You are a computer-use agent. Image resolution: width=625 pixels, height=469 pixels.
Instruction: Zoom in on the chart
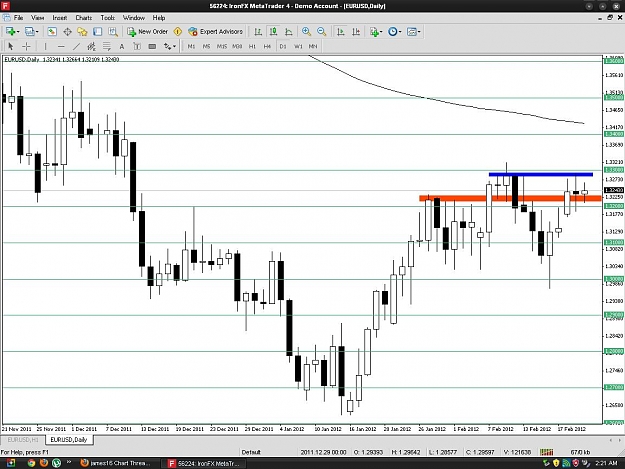click(x=306, y=31)
